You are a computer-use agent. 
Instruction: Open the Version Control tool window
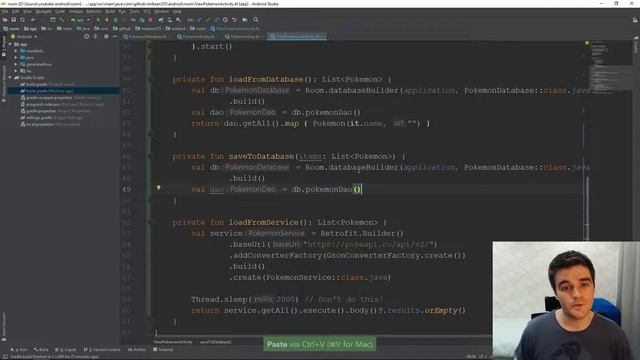[x=102, y=350]
